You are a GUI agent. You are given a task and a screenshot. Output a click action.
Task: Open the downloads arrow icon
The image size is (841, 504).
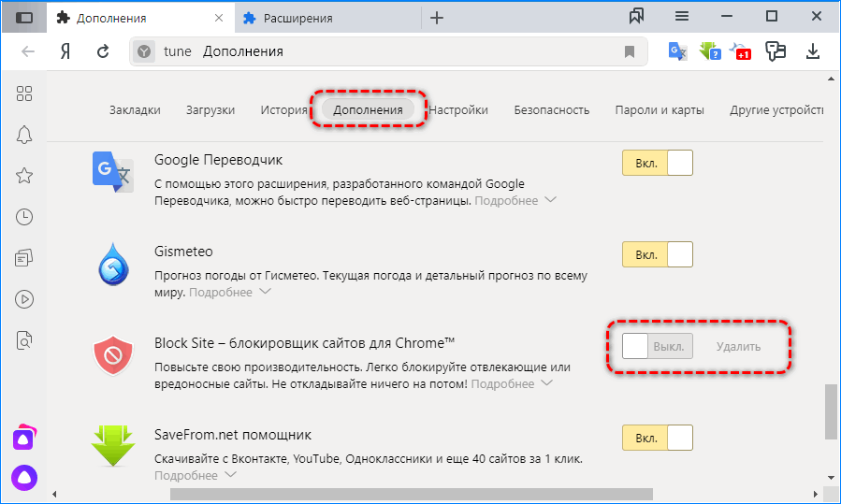[x=813, y=51]
